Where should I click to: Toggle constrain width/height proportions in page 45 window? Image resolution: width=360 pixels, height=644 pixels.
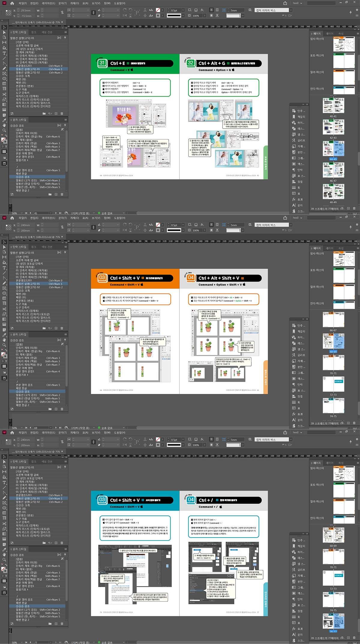click(x=62, y=13)
